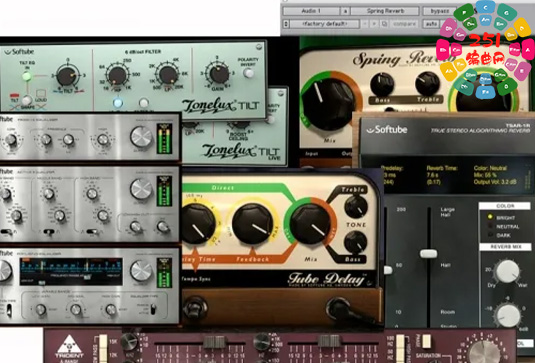Click the previous setting minus button
Viewport: 535px width, 363px height.
pyautogui.click(x=365, y=24)
